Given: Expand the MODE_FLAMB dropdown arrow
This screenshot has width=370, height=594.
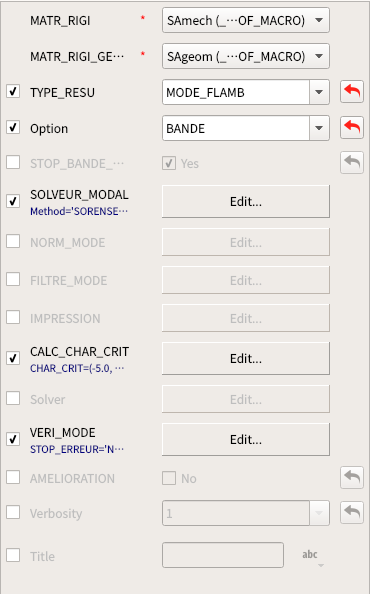Looking at the screenshot, I should click(319, 92).
